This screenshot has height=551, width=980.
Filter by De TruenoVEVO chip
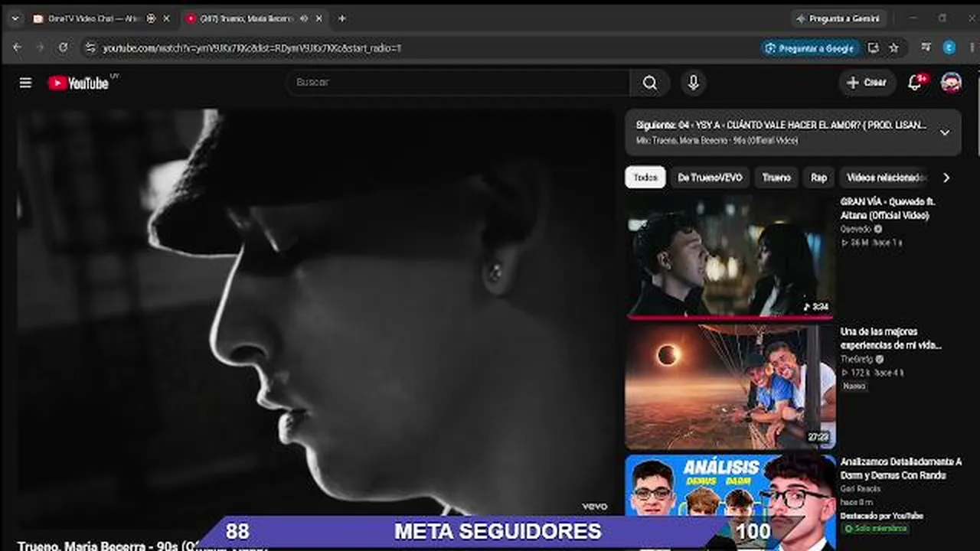pyautogui.click(x=710, y=178)
